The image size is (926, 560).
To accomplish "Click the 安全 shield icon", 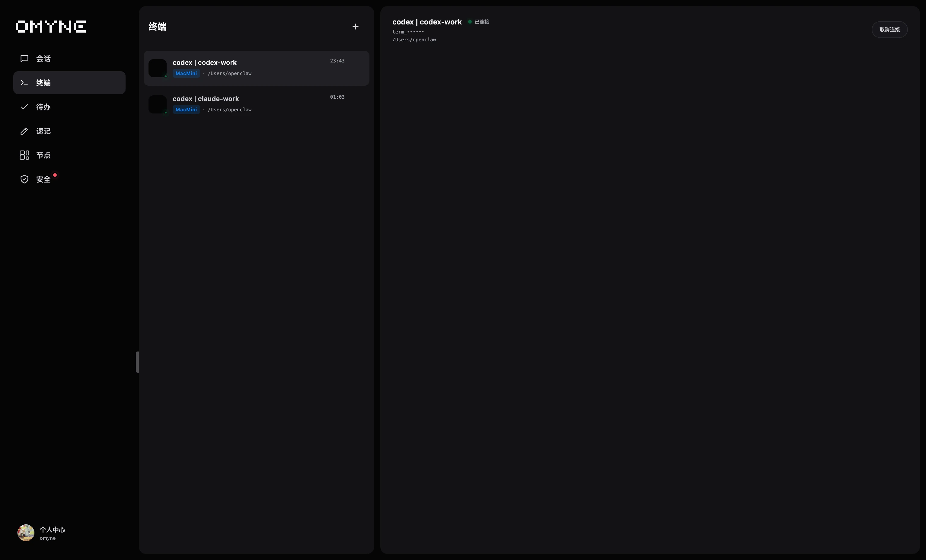I will [24, 179].
